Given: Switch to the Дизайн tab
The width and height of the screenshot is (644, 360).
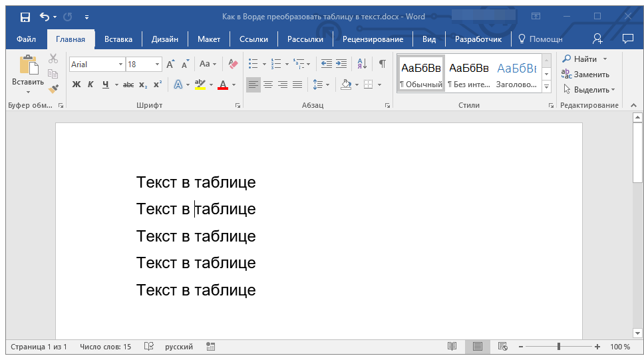Looking at the screenshot, I should (165, 39).
